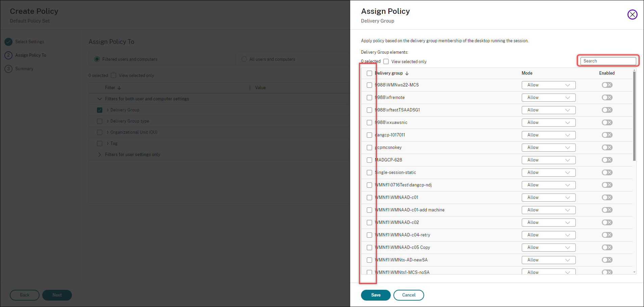The height and width of the screenshot is (307, 644).
Task: Click the delivery group Search field
Action: tap(608, 61)
